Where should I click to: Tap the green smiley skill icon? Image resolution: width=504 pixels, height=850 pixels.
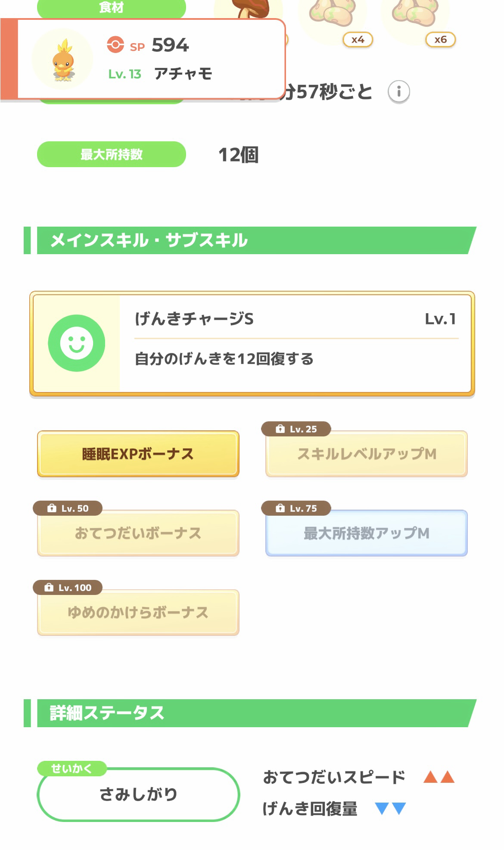point(77,343)
